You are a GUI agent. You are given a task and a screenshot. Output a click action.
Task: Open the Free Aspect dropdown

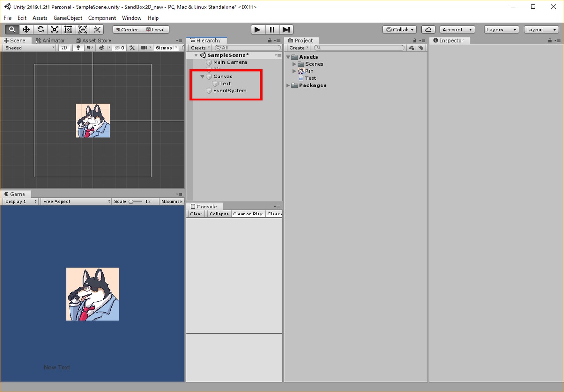(76, 201)
